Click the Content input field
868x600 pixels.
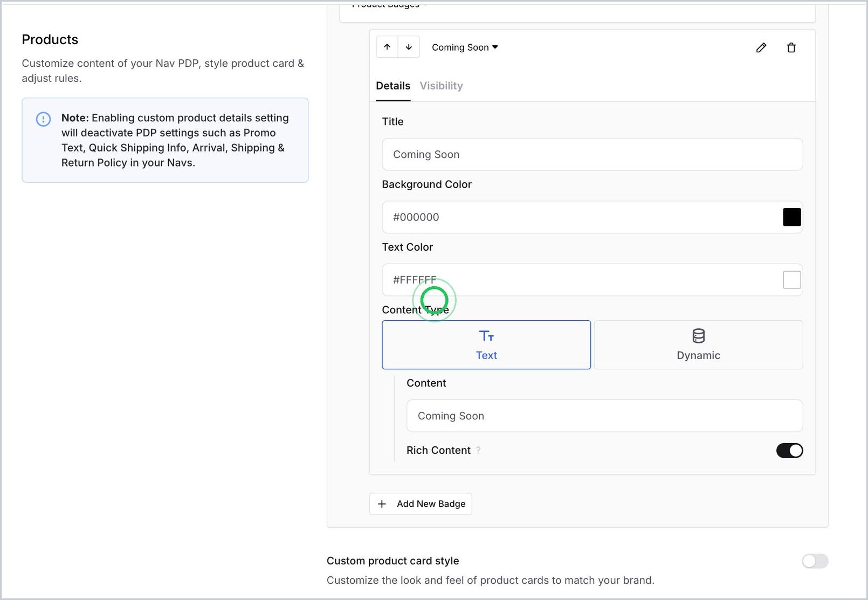604,416
